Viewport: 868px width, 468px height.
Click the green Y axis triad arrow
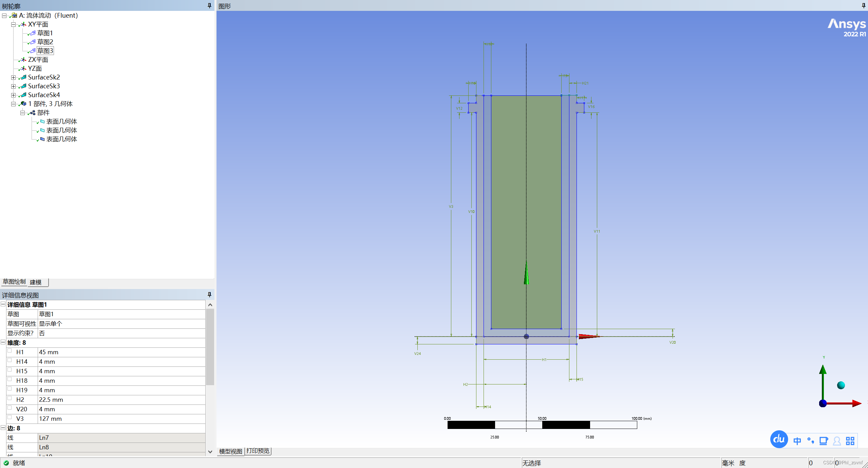[x=823, y=370]
